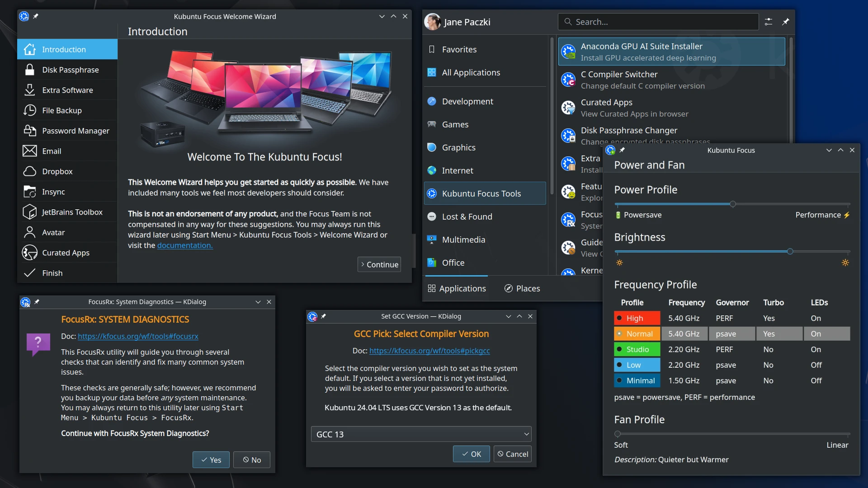The width and height of the screenshot is (868, 488).
Task: Enable the Studio frequency profile
Action: 636,349
